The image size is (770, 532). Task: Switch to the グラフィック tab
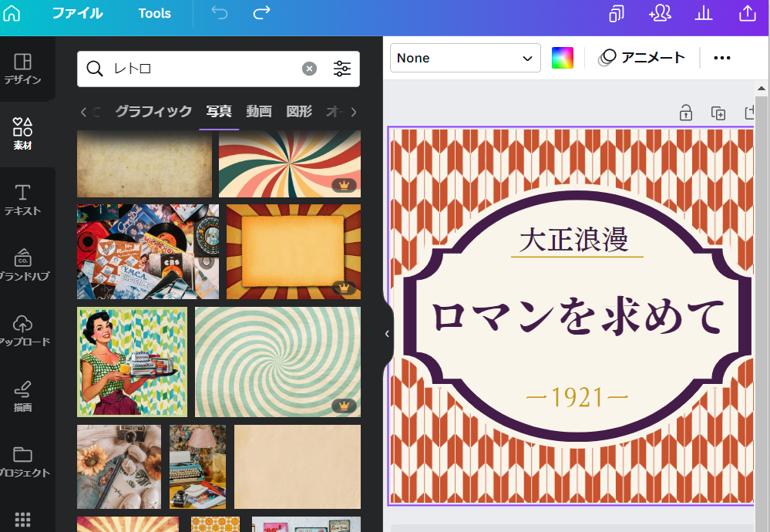[153, 112]
